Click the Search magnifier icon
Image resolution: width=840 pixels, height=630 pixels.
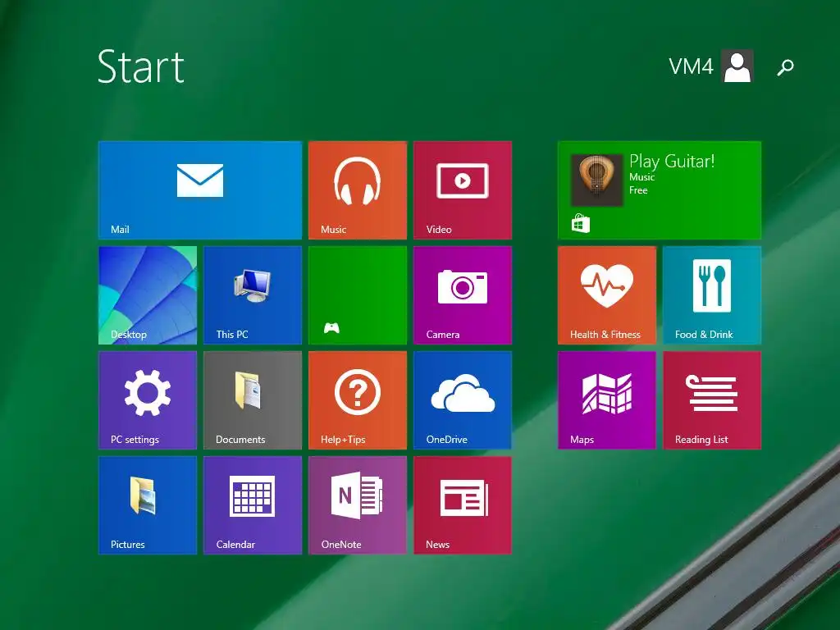coord(785,67)
